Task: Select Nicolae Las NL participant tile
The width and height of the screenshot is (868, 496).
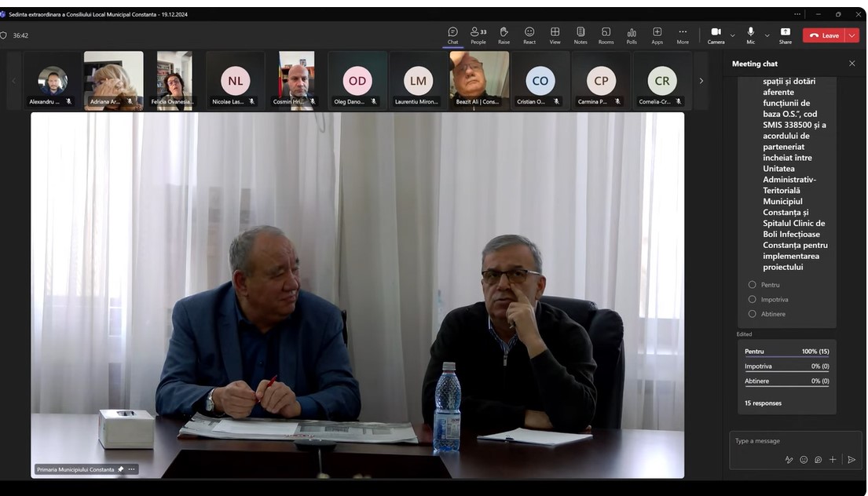Action: coord(236,81)
